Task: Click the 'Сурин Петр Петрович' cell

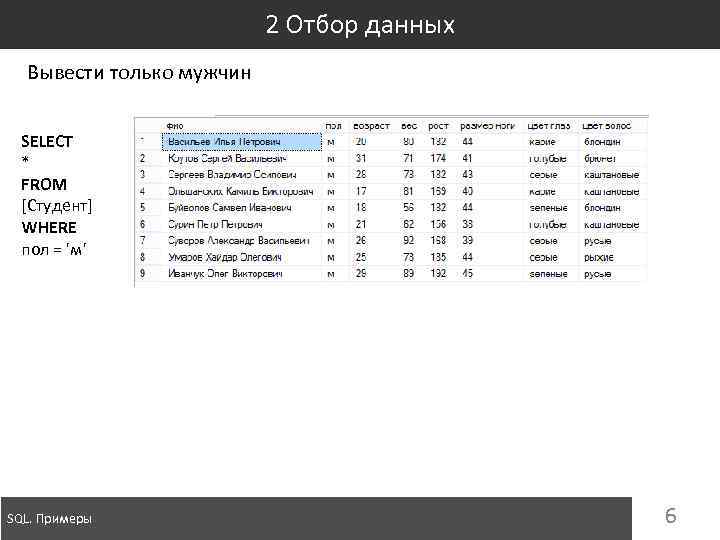Action: click(215, 225)
